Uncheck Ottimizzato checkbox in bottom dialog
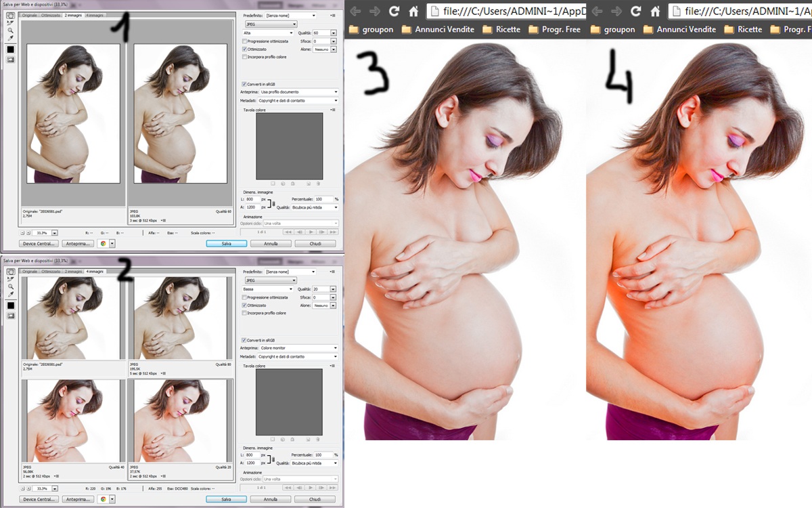 pos(244,305)
